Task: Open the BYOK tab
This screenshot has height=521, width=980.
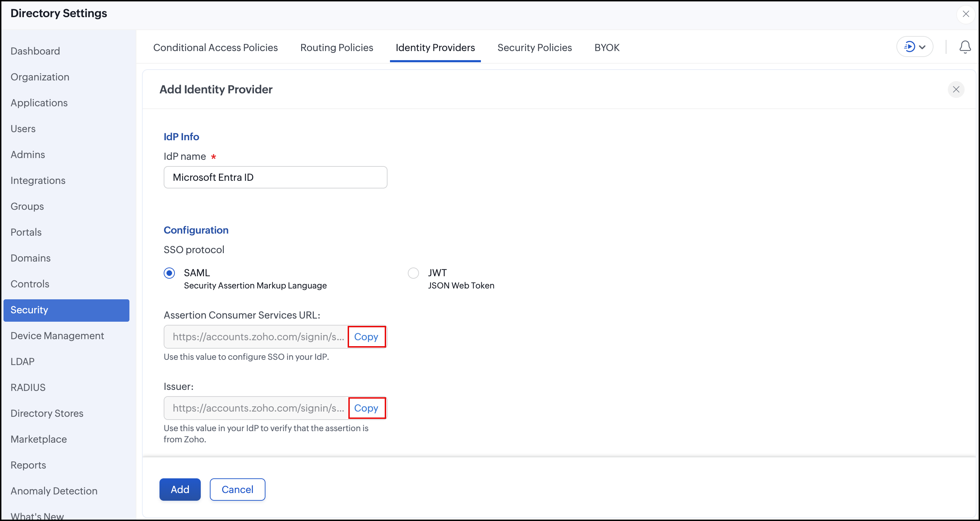Action: (607, 48)
